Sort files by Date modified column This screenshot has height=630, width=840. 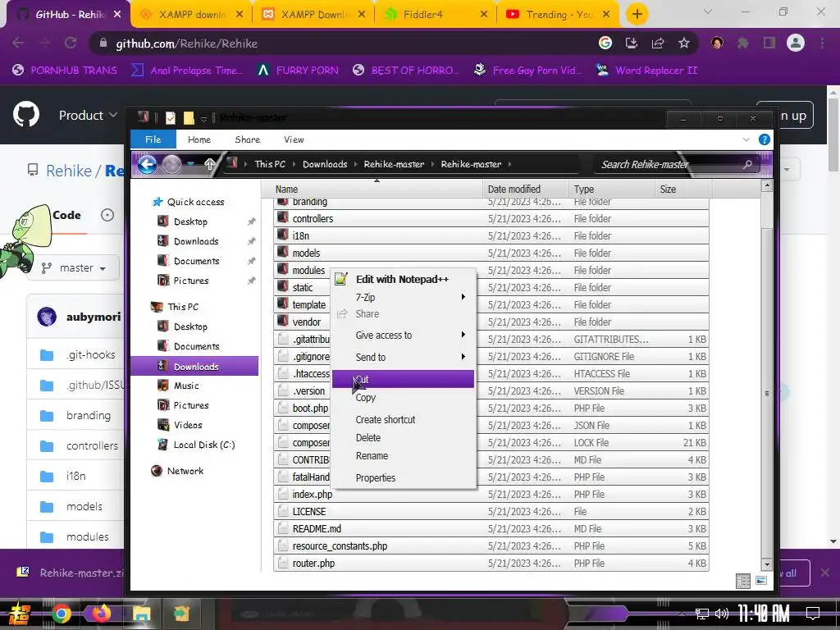pyautogui.click(x=525, y=189)
